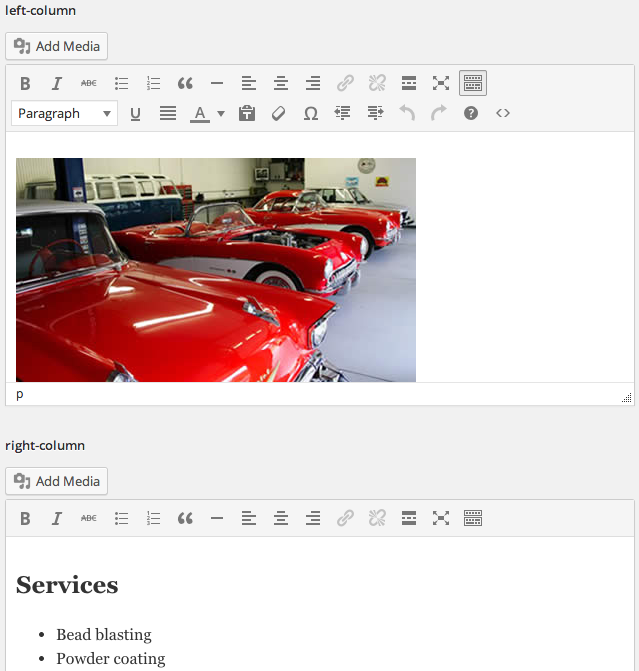Viewport: 639px width, 671px height.
Task: Insert a link in the right-column editor
Action: [345, 518]
